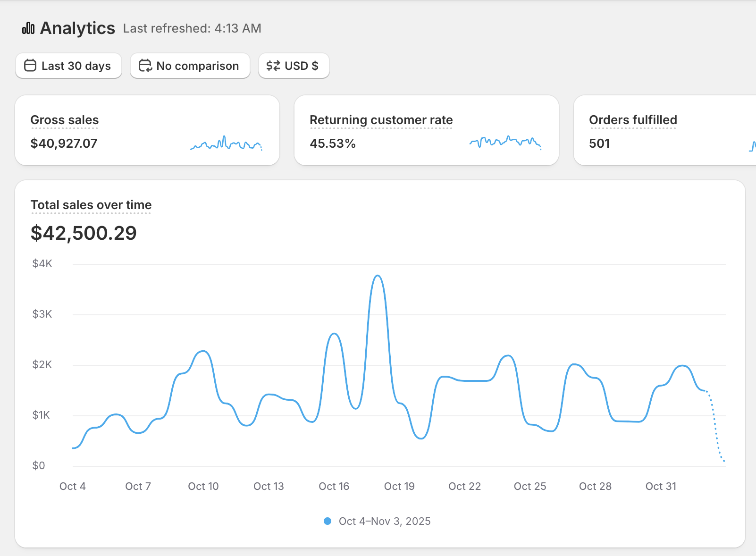
Task: Open the Total sales over time report
Action: click(91, 205)
